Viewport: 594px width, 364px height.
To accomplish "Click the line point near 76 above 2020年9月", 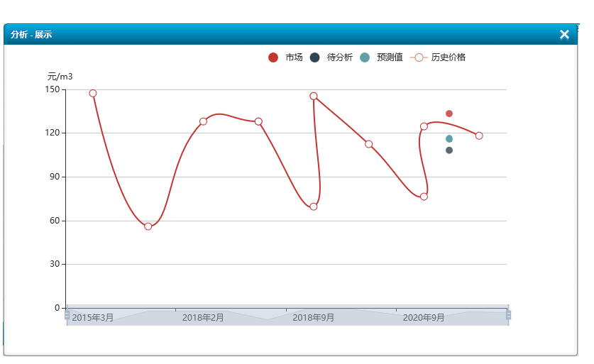I will coord(424,197).
